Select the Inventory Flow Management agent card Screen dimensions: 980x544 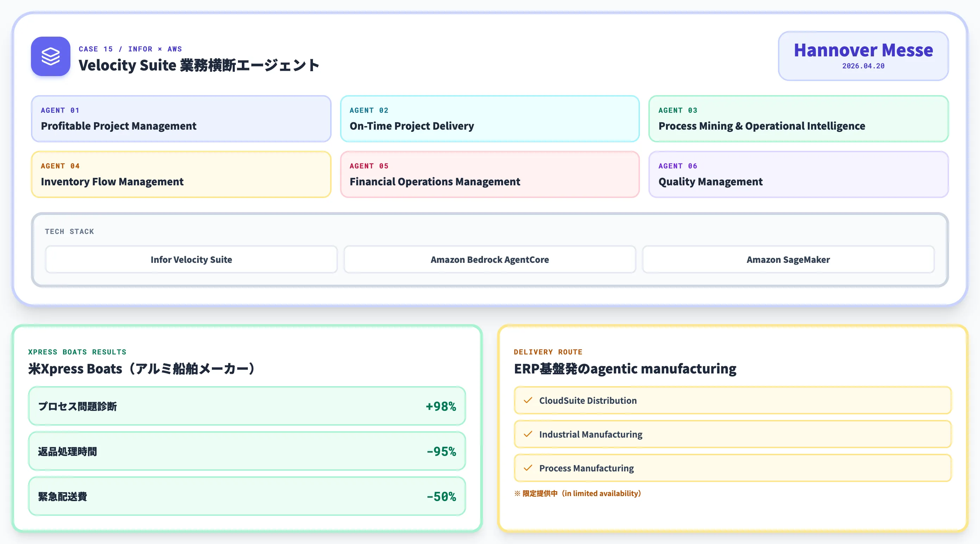(181, 174)
